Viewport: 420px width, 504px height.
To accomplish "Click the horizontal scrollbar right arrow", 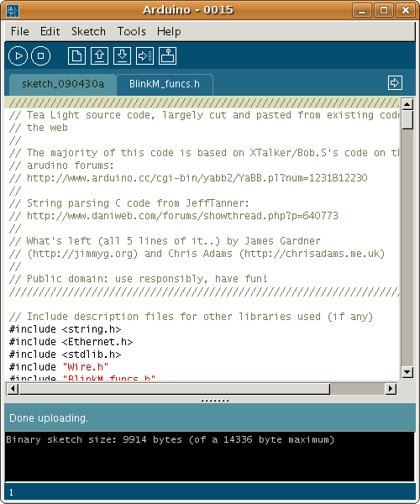I will 391,389.
